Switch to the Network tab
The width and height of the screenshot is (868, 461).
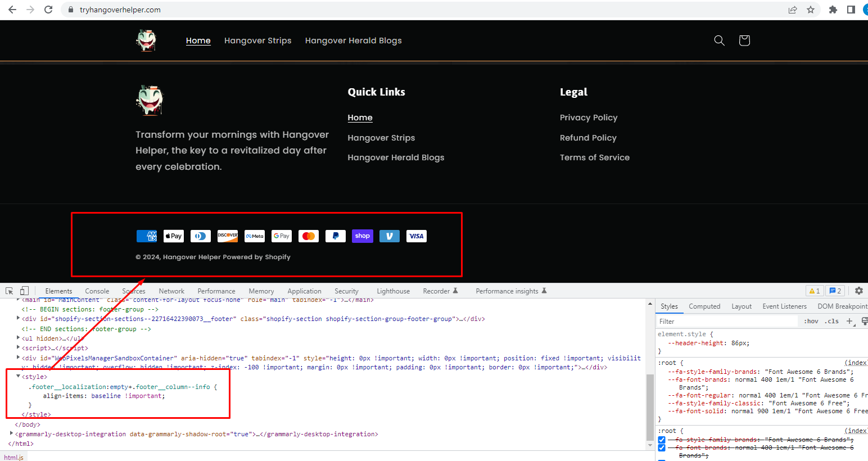[x=171, y=291]
